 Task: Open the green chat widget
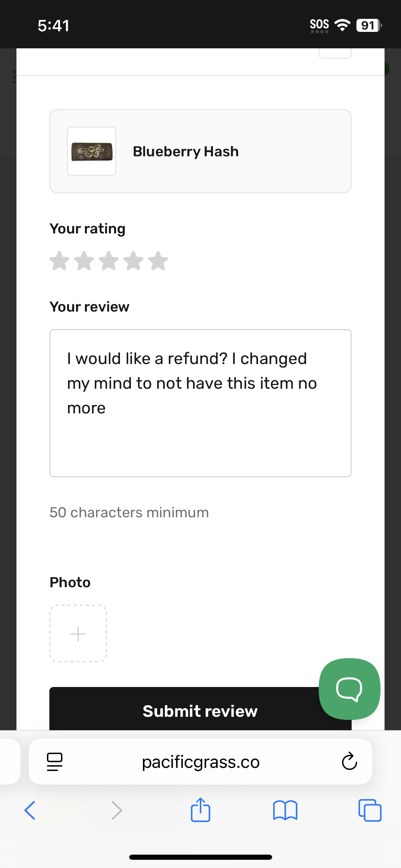(x=349, y=689)
